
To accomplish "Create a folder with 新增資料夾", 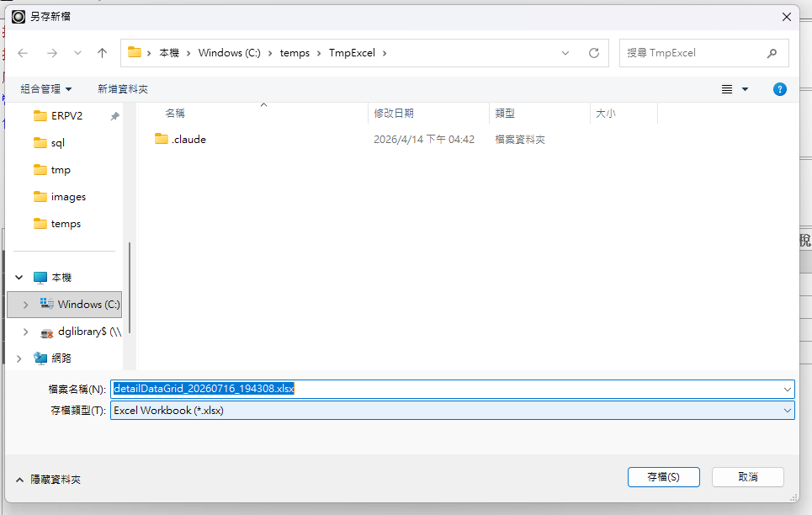I will (x=123, y=89).
